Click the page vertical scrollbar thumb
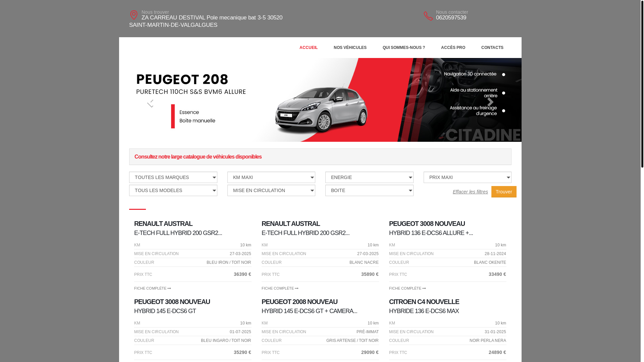Viewport: 644px width, 362px height. point(642,84)
